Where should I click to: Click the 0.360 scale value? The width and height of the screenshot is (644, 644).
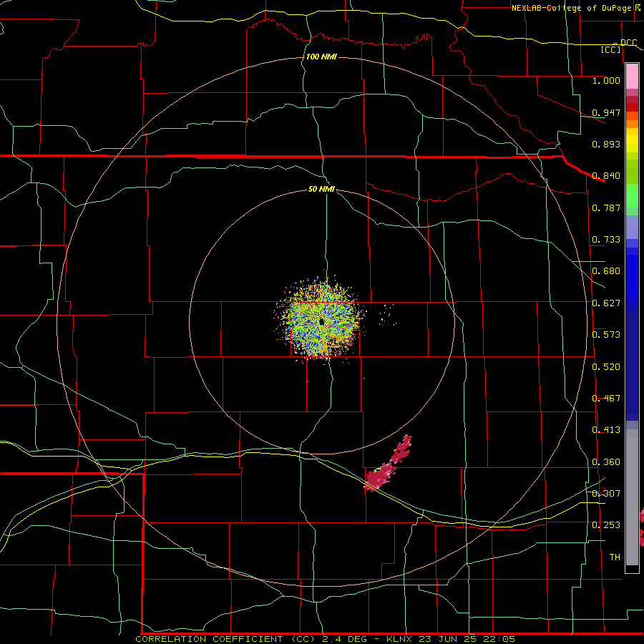tap(606, 462)
